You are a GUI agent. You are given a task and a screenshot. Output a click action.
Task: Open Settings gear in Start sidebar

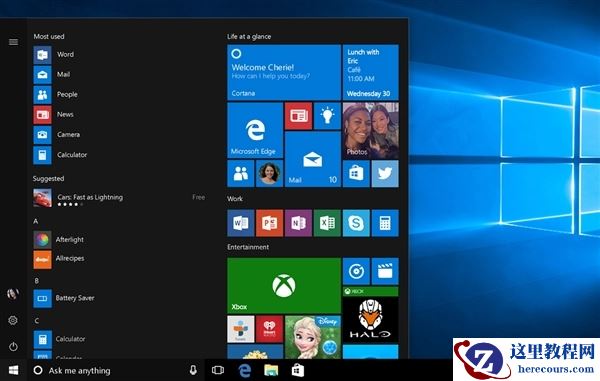point(13,320)
